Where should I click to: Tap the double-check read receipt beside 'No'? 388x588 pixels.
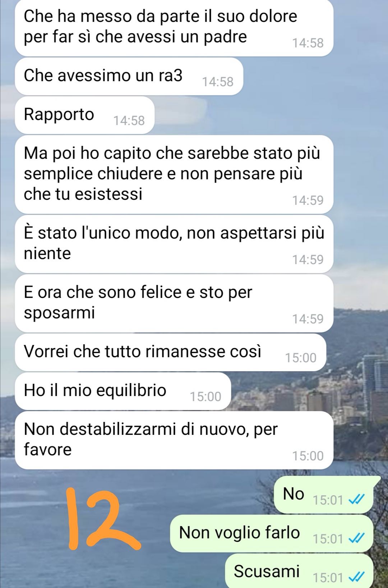pos(357,499)
